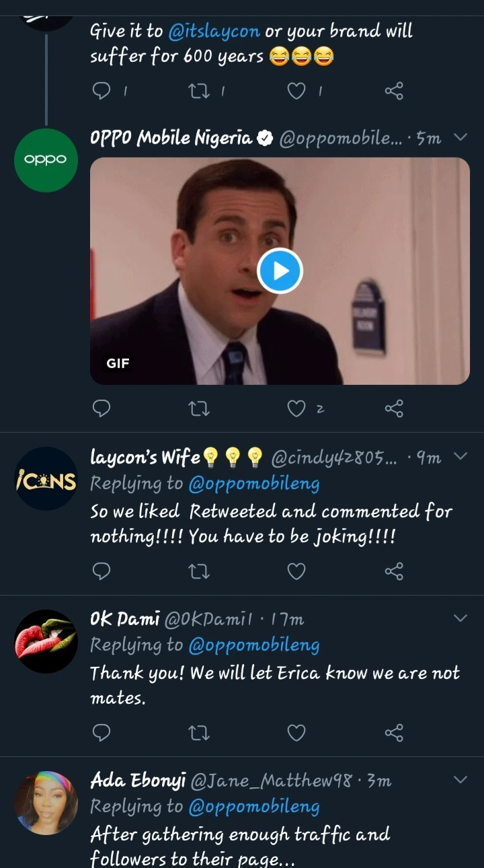Like OPPO Mobile Nigeria's GIF tweet
484x868 pixels.
pos(296,408)
